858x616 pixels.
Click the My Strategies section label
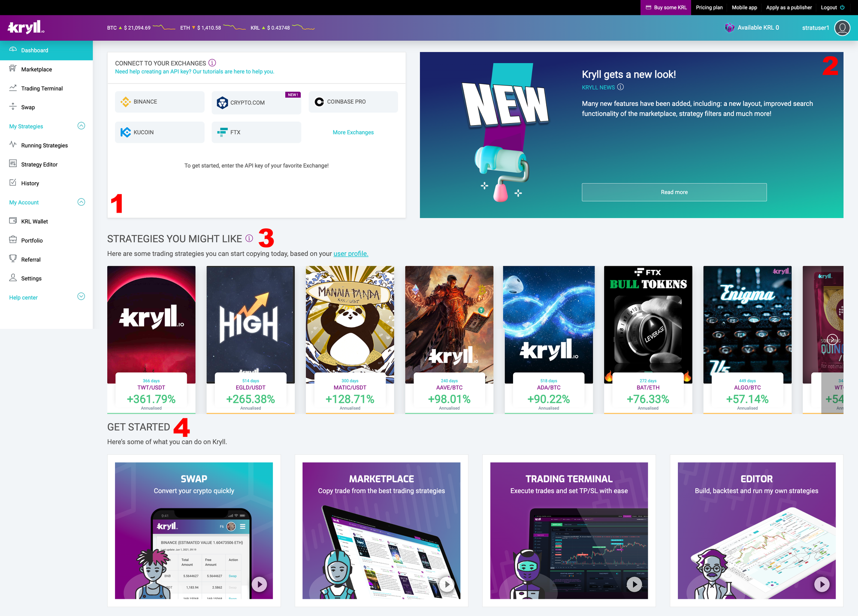(x=26, y=126)
